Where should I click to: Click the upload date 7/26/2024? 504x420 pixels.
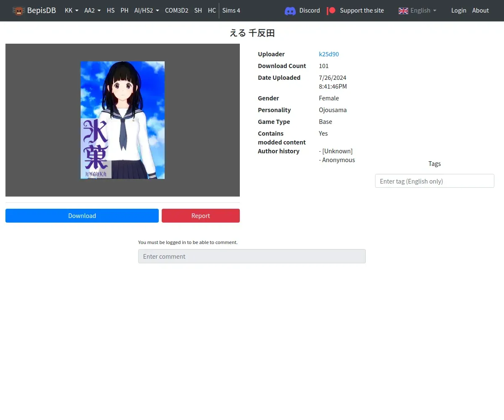point(333,78)
